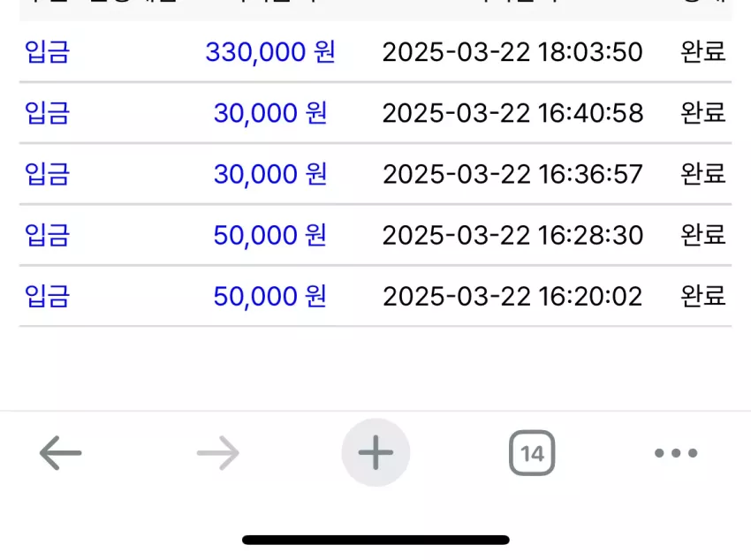
Task: Select 50,000 원 amount at 16:20:02
Action: click(270, 296)
